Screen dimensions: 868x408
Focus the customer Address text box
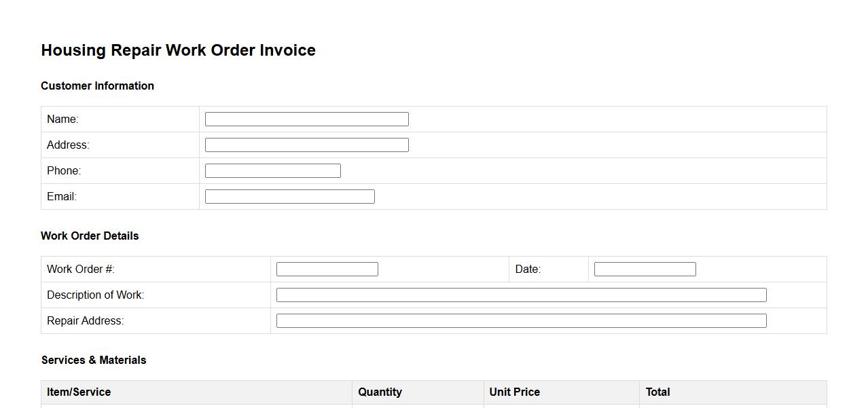click(x=306, y=145)
